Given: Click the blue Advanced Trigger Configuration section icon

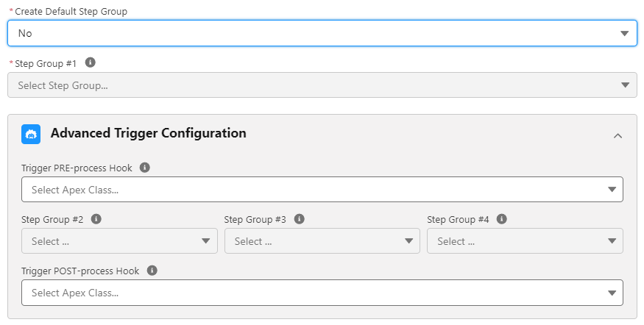Looking at the screenshot, I should [x=31, y=134].
